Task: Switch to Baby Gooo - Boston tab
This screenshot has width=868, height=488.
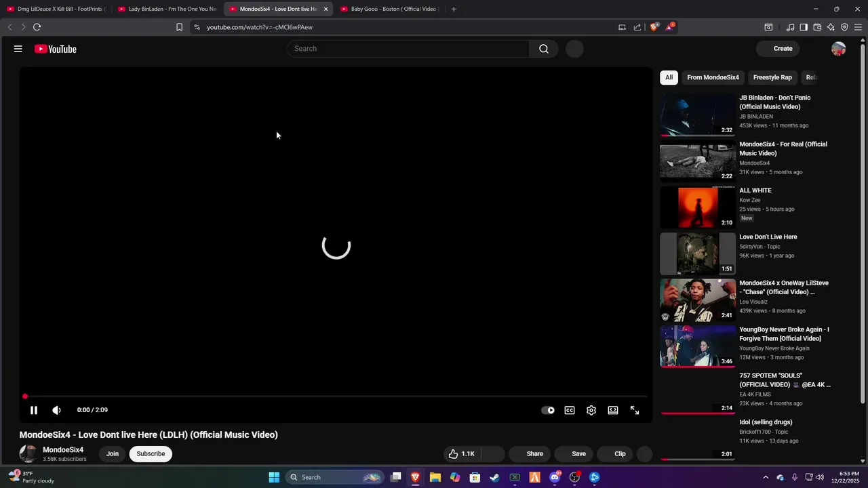Action: (389, 9)
